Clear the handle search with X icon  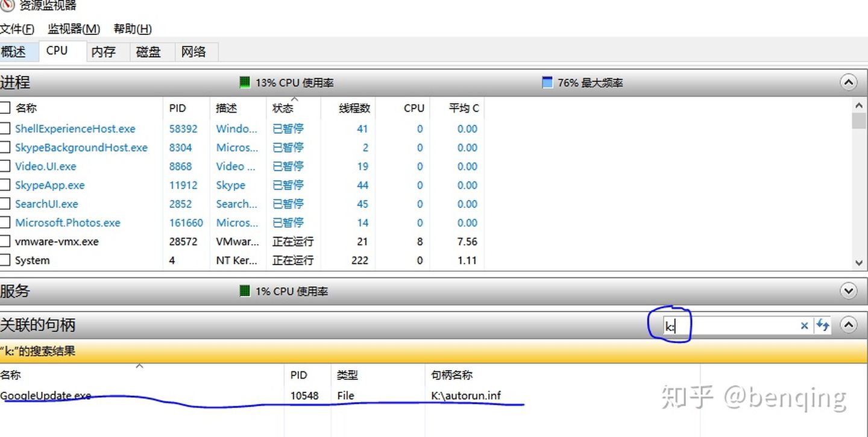click(804, 325)
